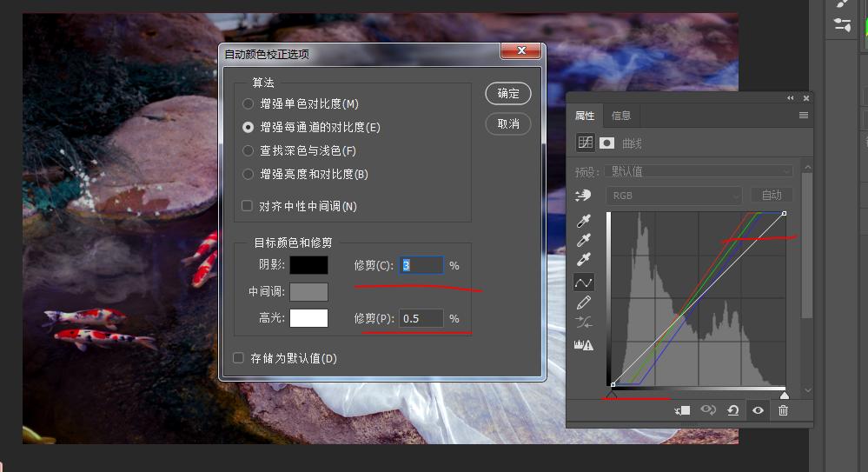
Task: Select the on-image targeted adjustment hand tool
Action: coord(583,195)
